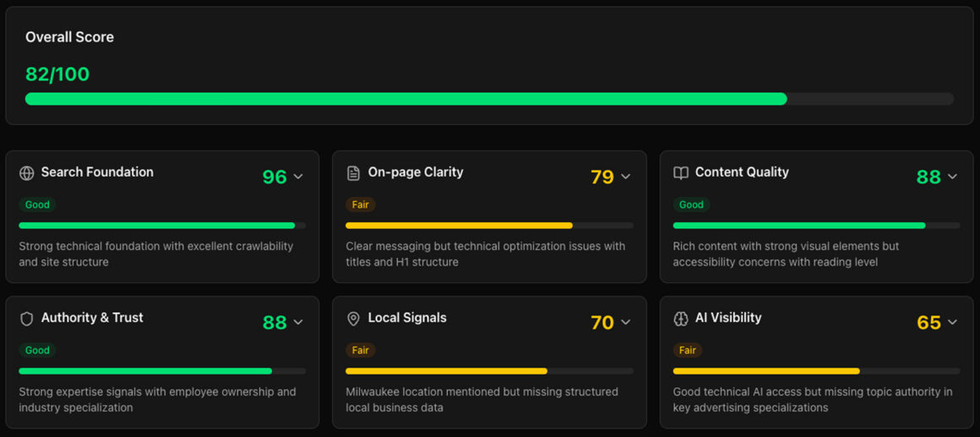Expand the AI Visibility chevron
The width and height of the screenshot is (980, 437).
pos(952,322)
